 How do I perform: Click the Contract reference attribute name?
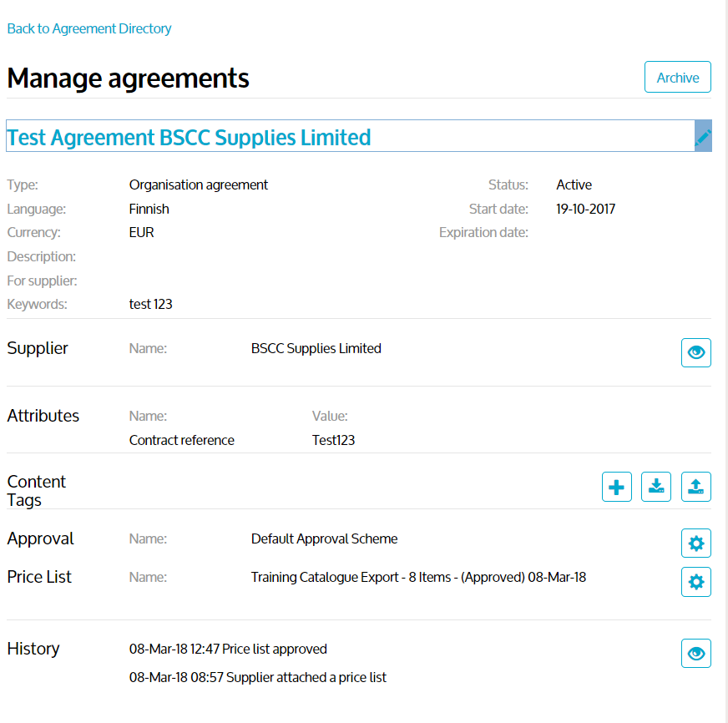pos(181,440)
